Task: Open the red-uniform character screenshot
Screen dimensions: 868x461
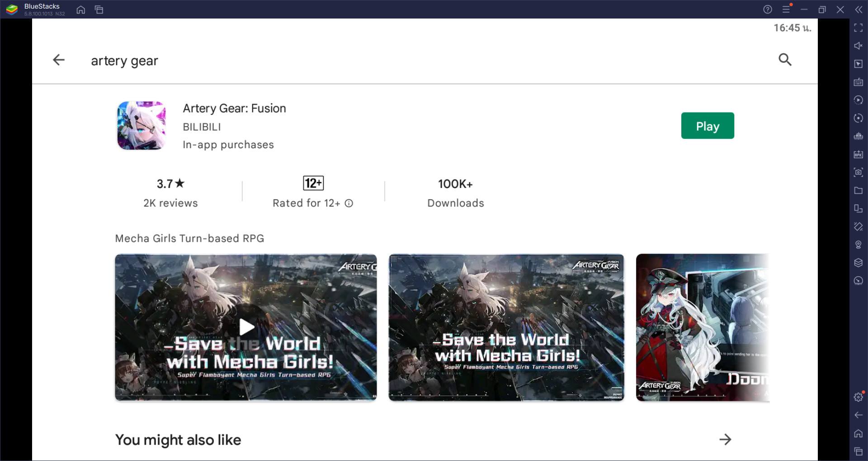Action: pyautogui.click(x=703, y=327)
